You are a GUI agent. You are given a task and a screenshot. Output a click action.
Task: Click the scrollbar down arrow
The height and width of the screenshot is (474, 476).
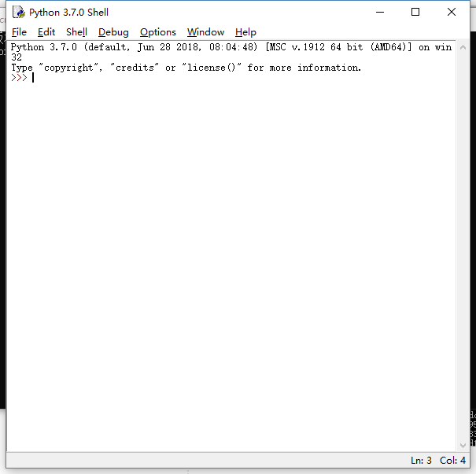pos(463,445)
